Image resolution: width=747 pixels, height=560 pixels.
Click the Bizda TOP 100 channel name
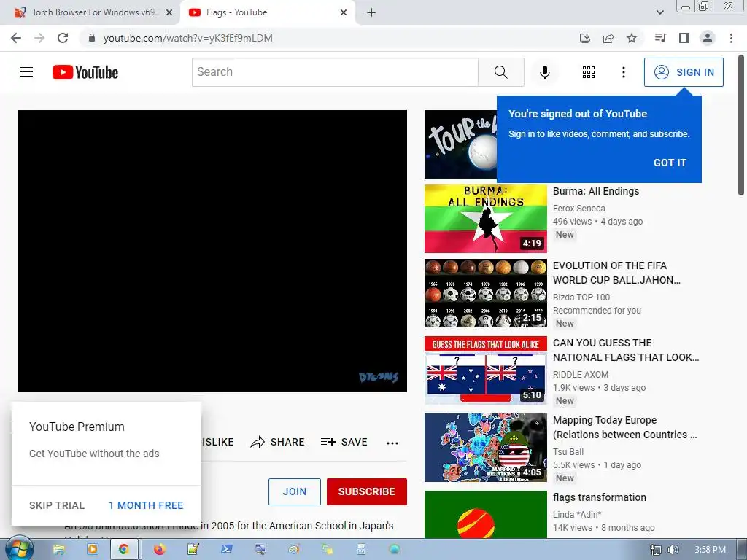(x=581, y=297)
